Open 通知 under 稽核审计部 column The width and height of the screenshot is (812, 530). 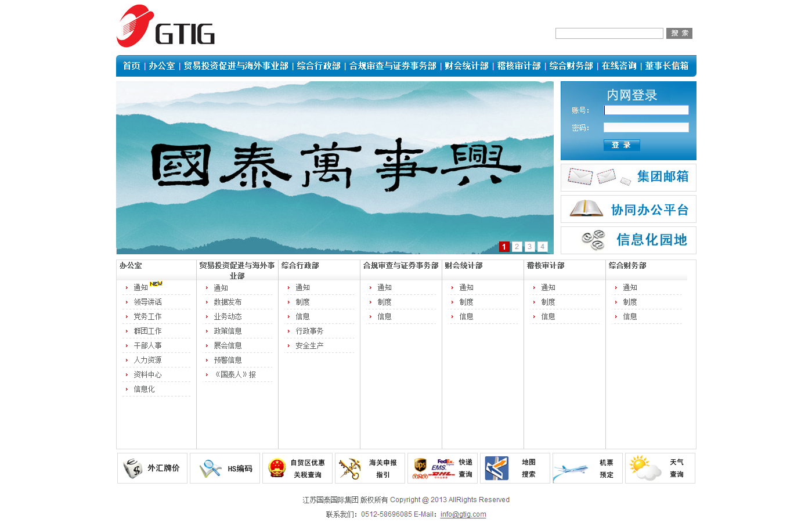coord(548,287)
